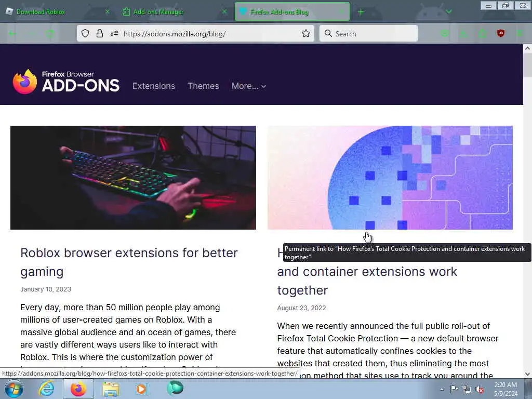Open the Extensions navigation item
Image resolution: width=532 pixels, height=399 pixels.
[154, 86]
